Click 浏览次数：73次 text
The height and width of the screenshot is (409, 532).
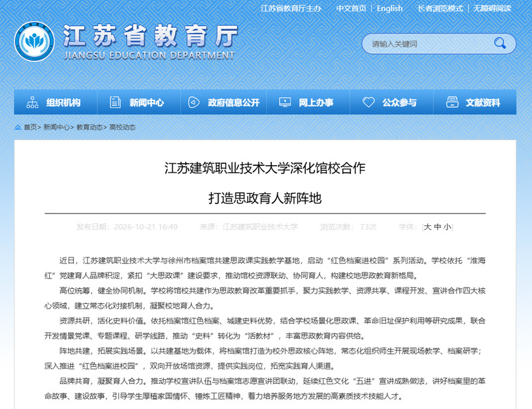[x=348, y=227]
